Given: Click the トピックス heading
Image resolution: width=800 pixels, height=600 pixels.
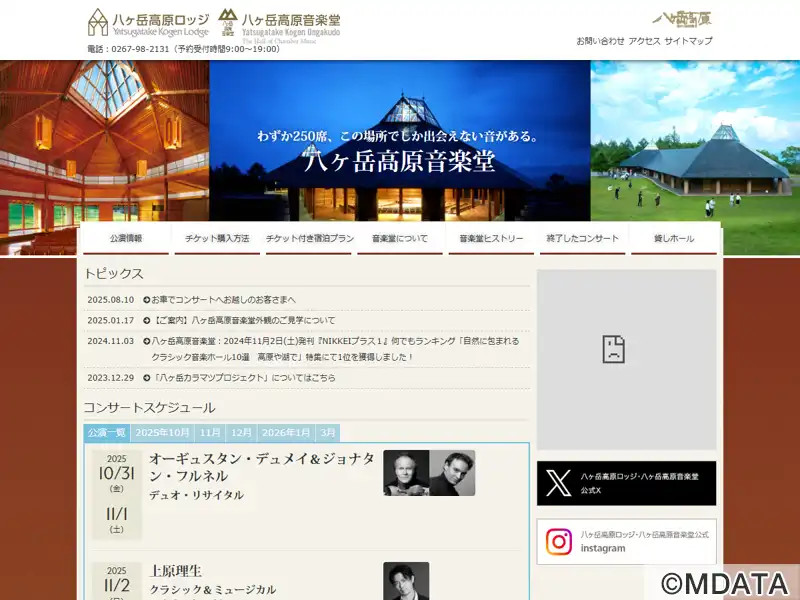Looking at the screenshot, I should [114, 273].
